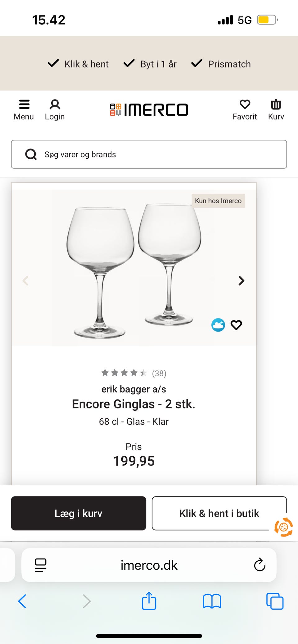Tap the blue cloud icon on product image
This screenshot has width=298, height=644.
(218, 325)
